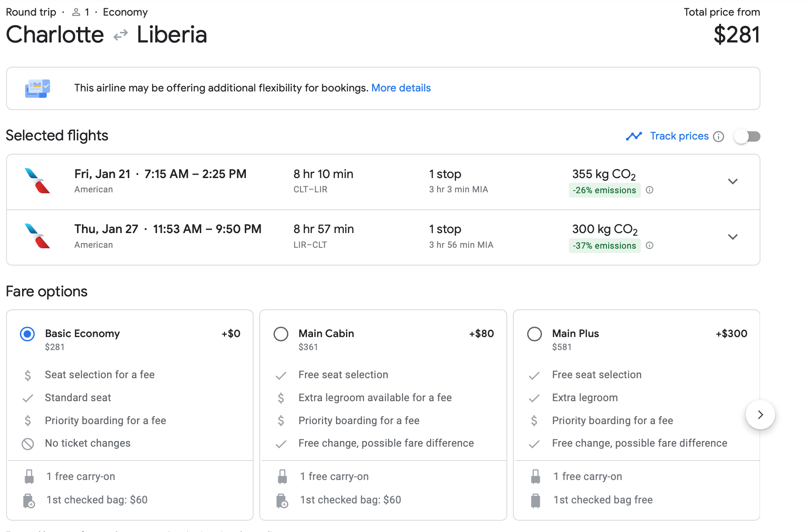Click the round-trip swap arrows icon
Screen dimensions: 809x532
tap(121, 35)
